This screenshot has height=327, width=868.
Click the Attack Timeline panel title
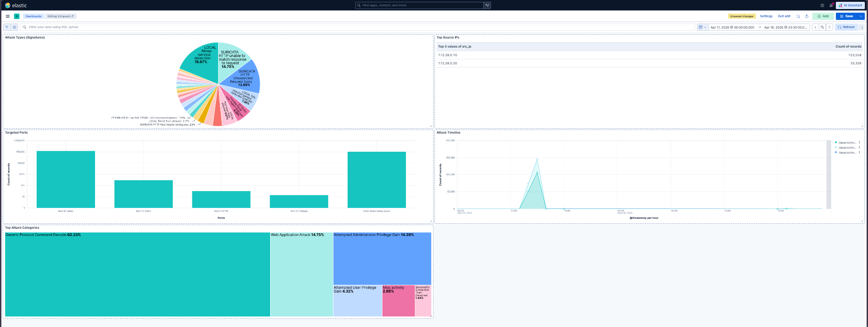tap(448, 133)
